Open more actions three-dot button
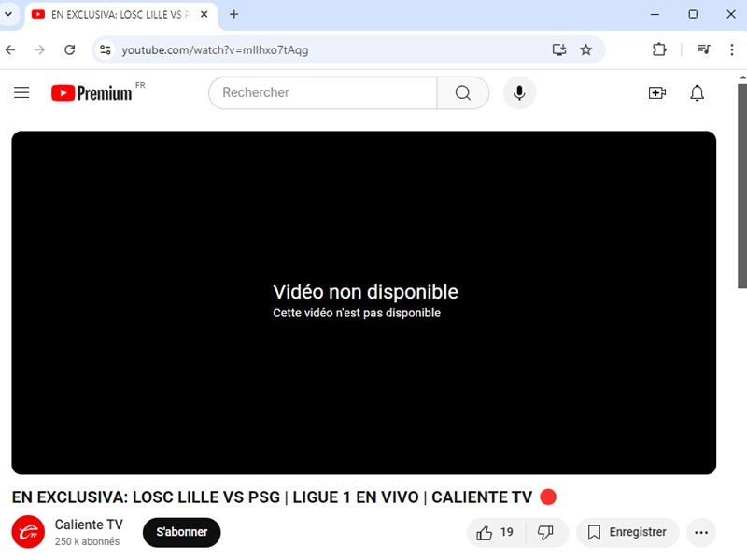This screenshot has height=560, width=747. pos(701,532)
